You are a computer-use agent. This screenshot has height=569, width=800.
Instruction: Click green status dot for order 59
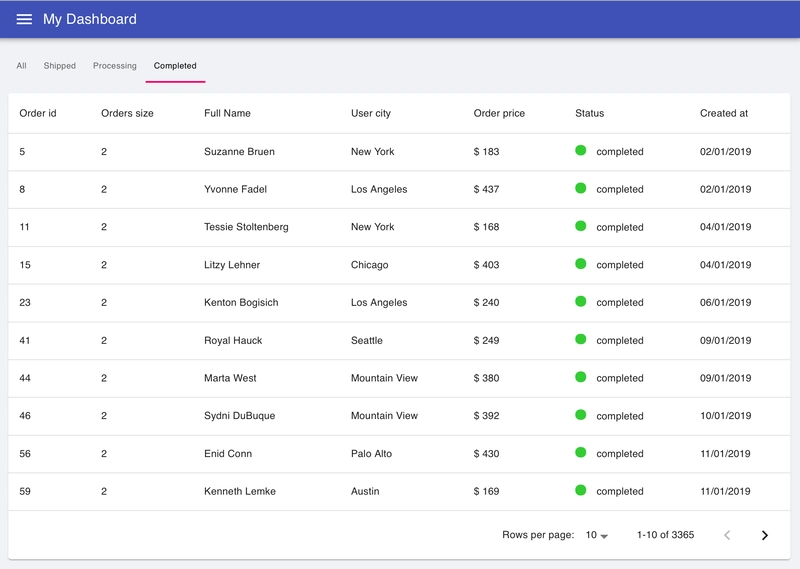pos(581,490)
